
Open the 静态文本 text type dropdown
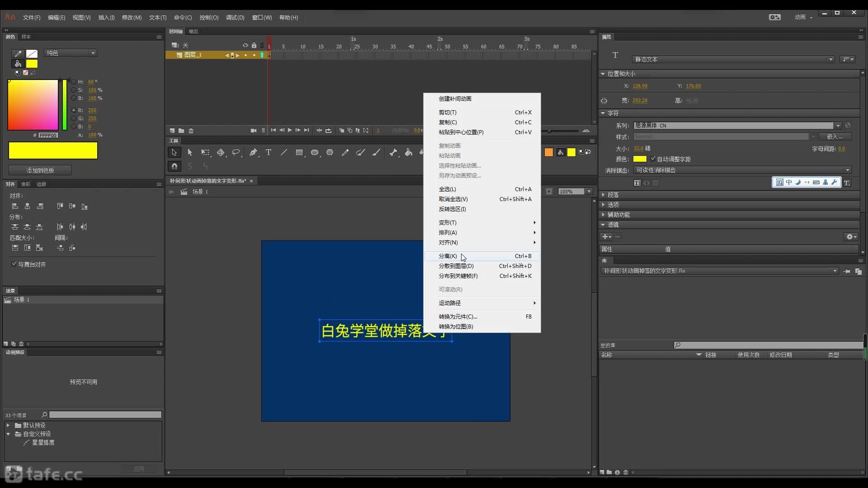[733, 59]
